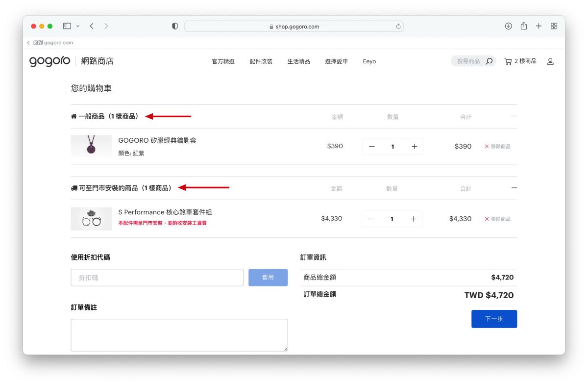
Task: Increase quantity of 矽膠經典鑰匙套
Action: click(414, 146)
